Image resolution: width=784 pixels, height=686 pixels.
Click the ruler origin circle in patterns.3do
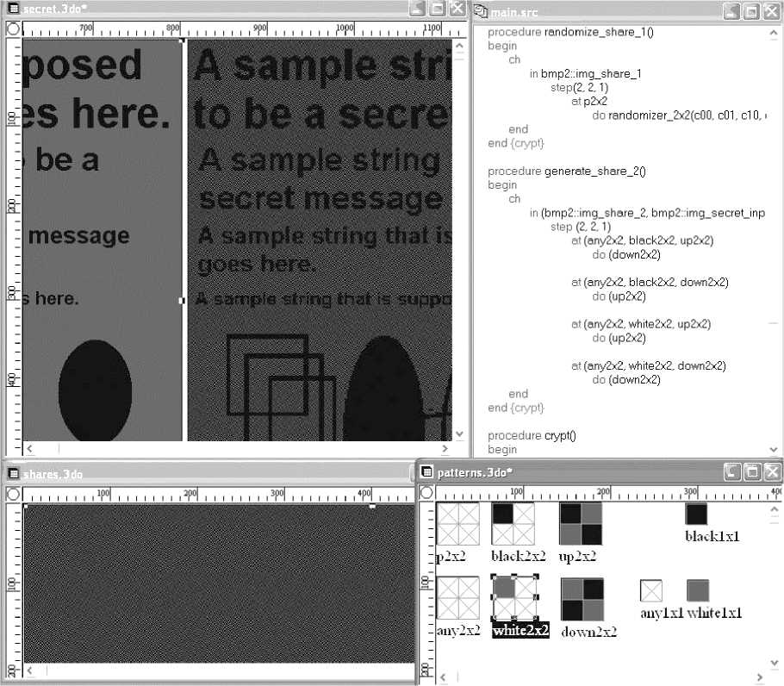tap(426, 492)
